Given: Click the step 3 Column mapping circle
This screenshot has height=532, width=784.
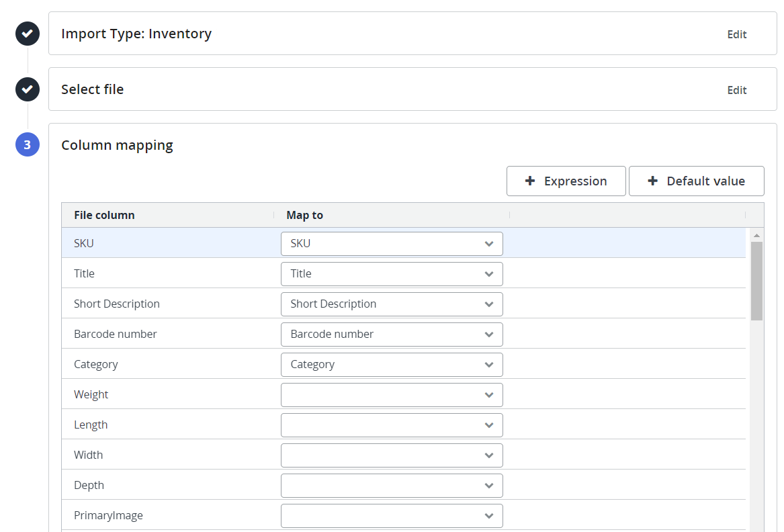Looking at the screenshot, I should click(x=28, y=144).
